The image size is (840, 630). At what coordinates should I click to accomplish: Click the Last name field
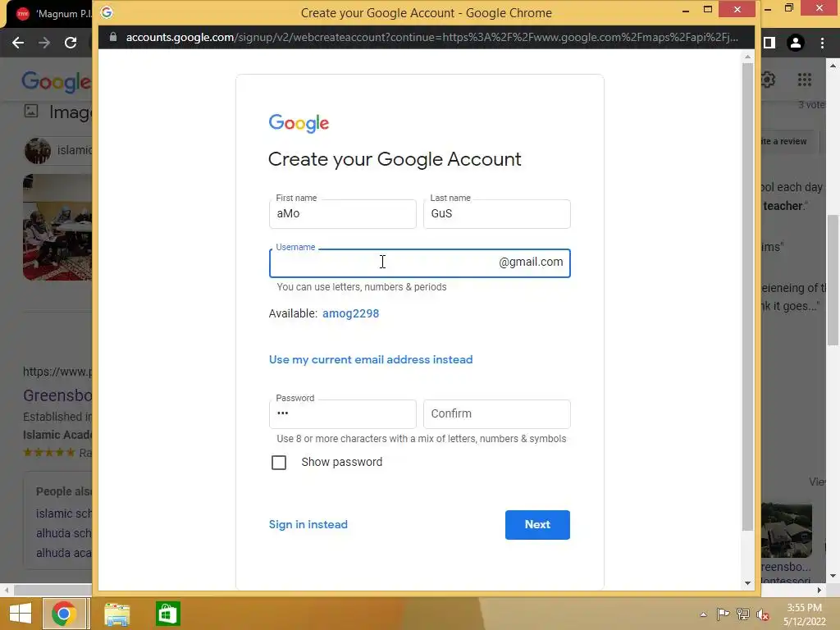point(496,214)
